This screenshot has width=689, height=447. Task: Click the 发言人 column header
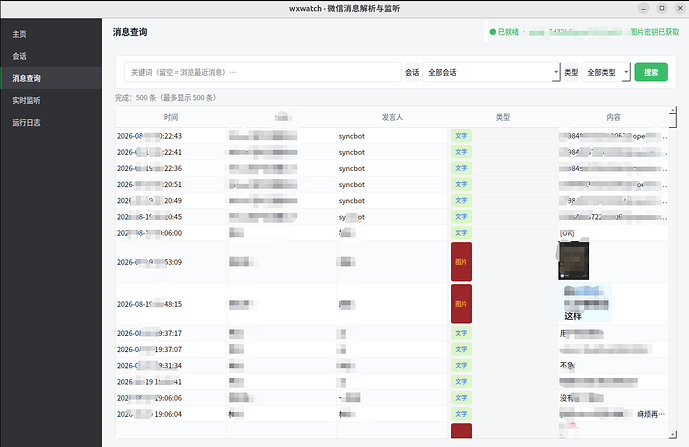tap(392, 117)
